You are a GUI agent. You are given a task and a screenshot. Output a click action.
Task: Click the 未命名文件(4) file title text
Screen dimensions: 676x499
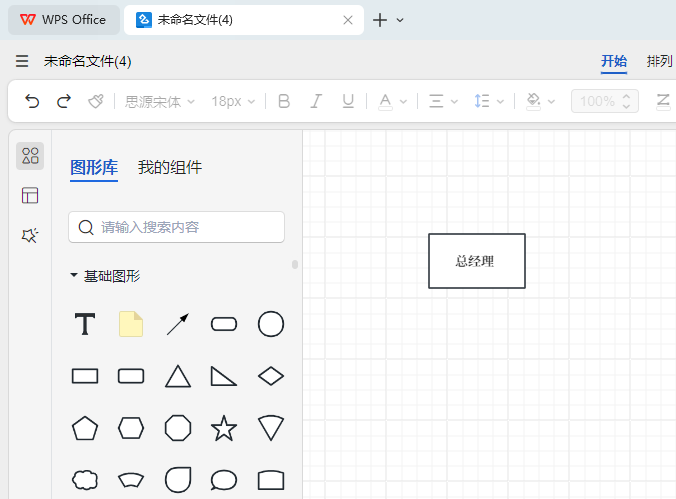[x=88, y=61]
